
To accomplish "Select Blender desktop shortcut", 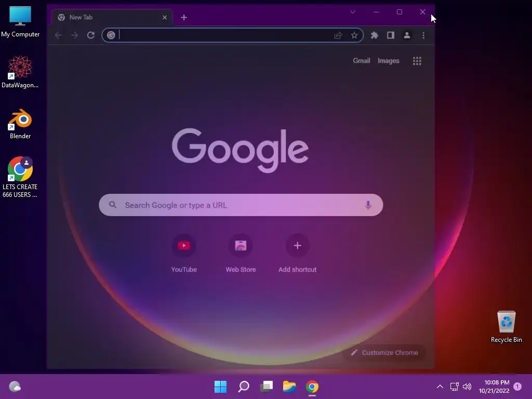I will click(20, 124).
